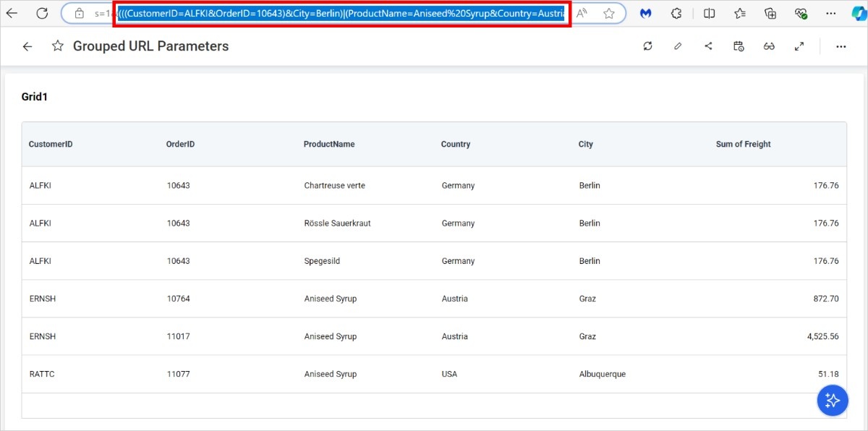Open Edge Collections
The height and width of the screenshot is (431, 868).
[770, 12]
